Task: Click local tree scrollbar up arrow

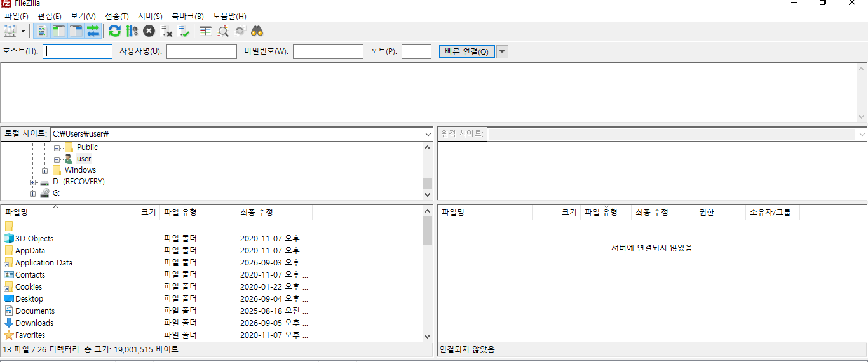Action: point(427,147)
